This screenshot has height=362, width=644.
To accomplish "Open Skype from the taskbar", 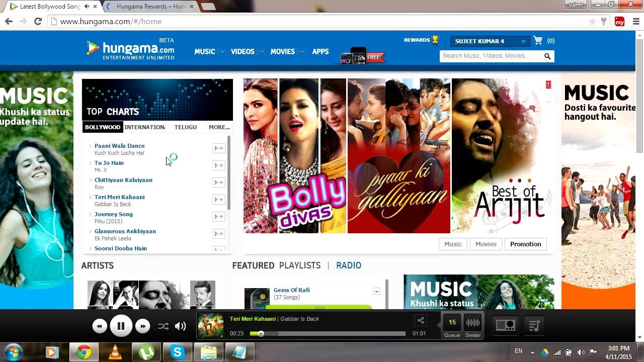I will click(178, 353).
